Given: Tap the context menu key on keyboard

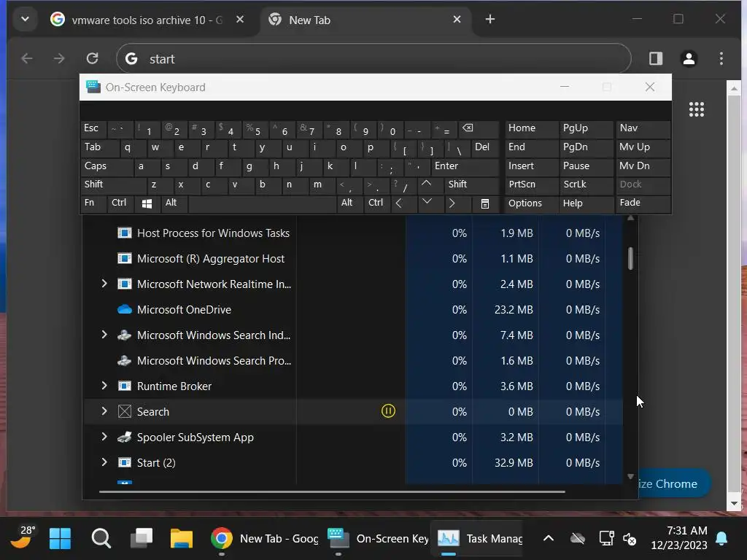Looking at the screenshot, I should click(x=485, y=203).
